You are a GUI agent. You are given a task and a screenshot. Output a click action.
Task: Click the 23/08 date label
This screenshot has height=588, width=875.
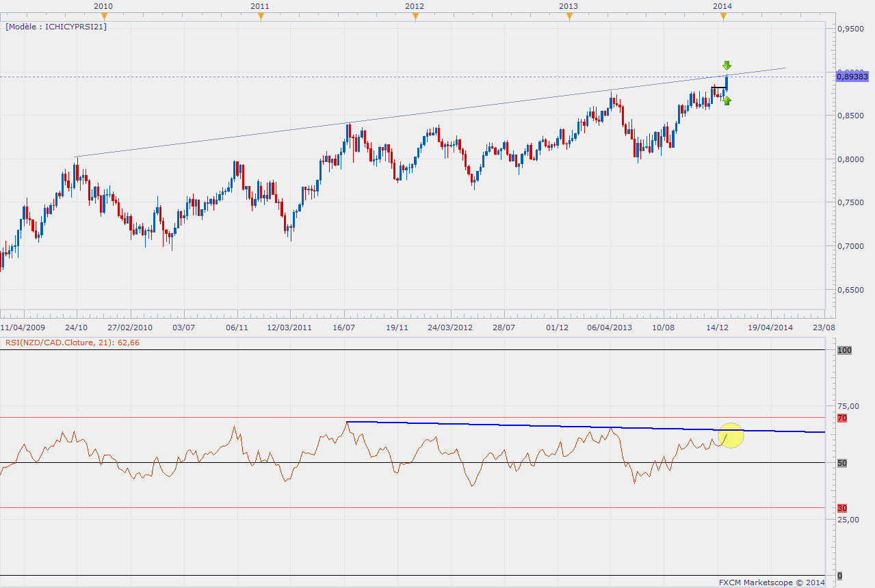(825, 328)
